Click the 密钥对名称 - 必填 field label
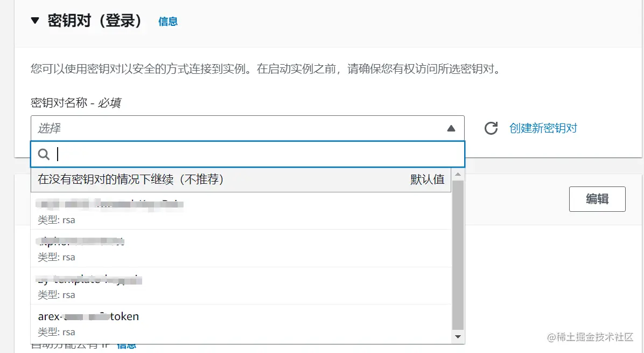The height and width of the screenshot is (353, 644). click(75, 103)
